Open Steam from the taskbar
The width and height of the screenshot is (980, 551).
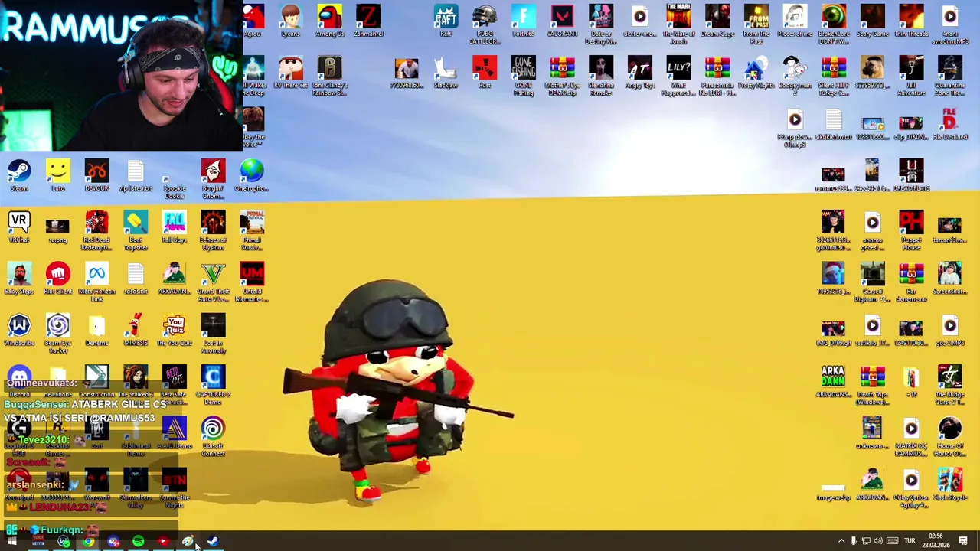coord(213,542)
